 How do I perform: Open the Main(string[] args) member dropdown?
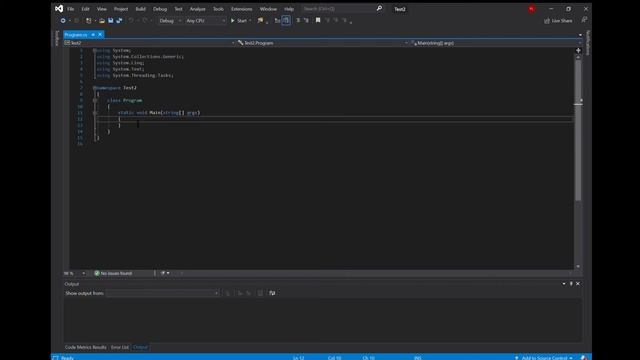pyautogui.click(x=495, y=43)
